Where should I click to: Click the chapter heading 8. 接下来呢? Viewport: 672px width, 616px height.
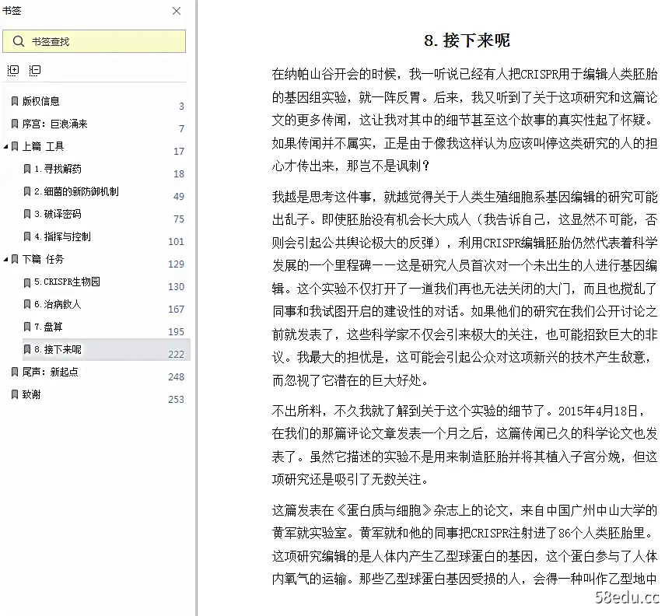[467, 40]
